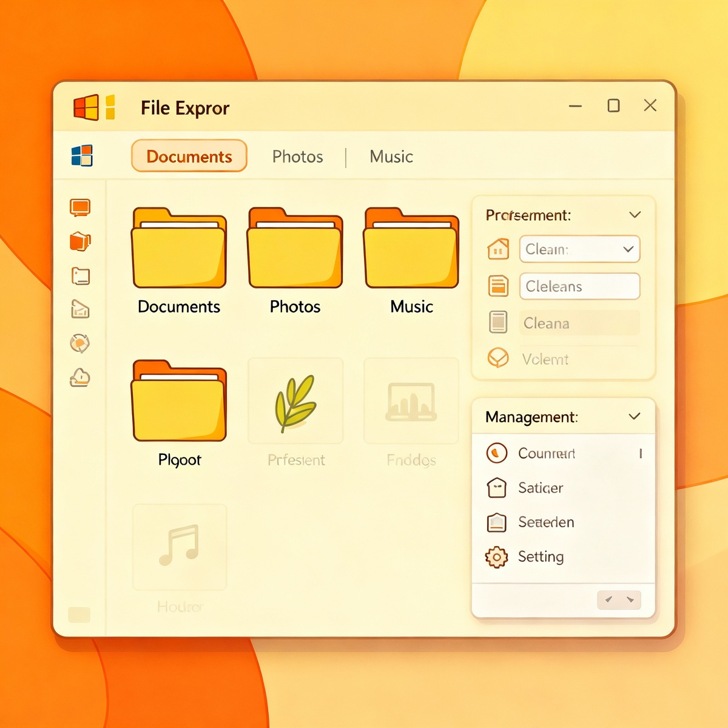The width and height of the screenshot is (728, 728).
Task: Click the document icon beside Cleleans
Action: 498,286
